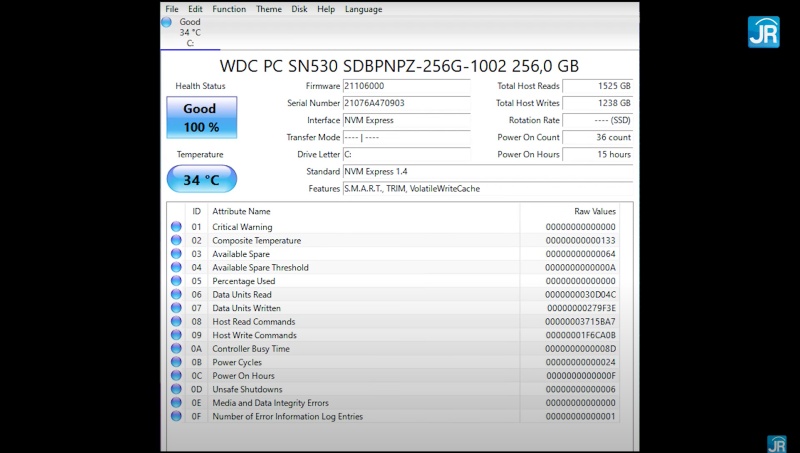This screenshot has width=800, height=453.
Task: Click the 34 °C temperature button
Action: tap(201, 180)
